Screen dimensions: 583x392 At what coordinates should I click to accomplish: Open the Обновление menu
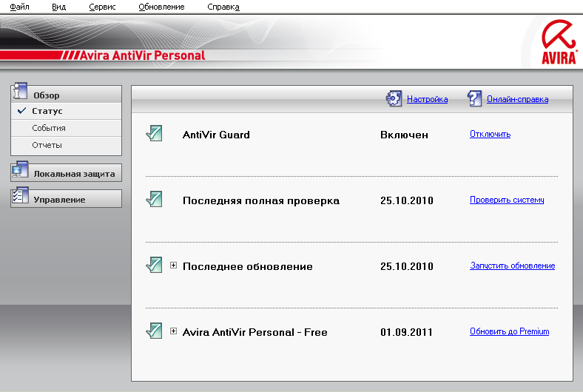click(161, 7)
